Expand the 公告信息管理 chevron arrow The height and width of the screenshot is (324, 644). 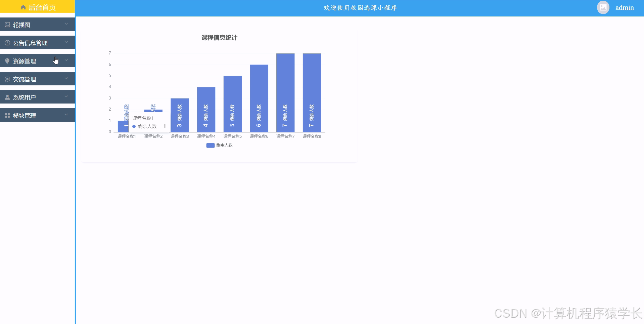click(66, 42)
